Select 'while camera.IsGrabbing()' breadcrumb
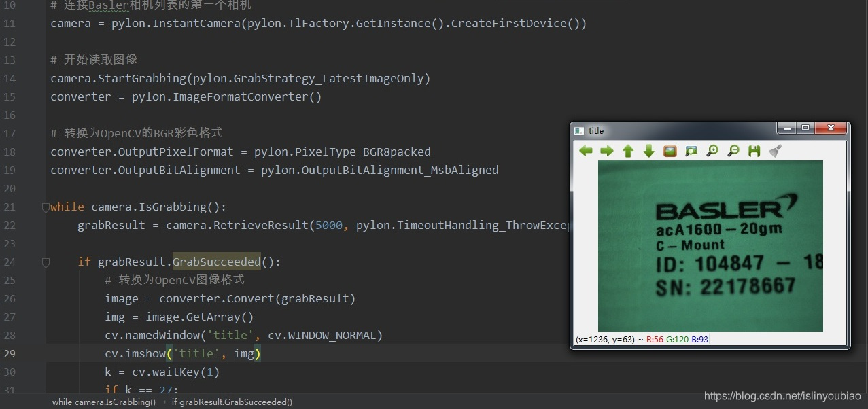 click(104, 402)
